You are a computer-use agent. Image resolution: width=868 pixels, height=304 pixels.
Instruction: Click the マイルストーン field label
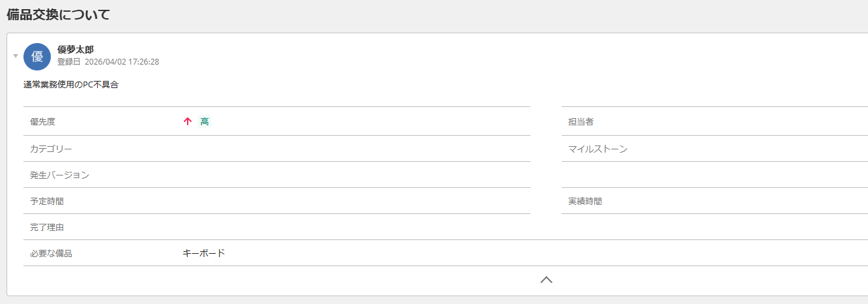tap(598, 149)
